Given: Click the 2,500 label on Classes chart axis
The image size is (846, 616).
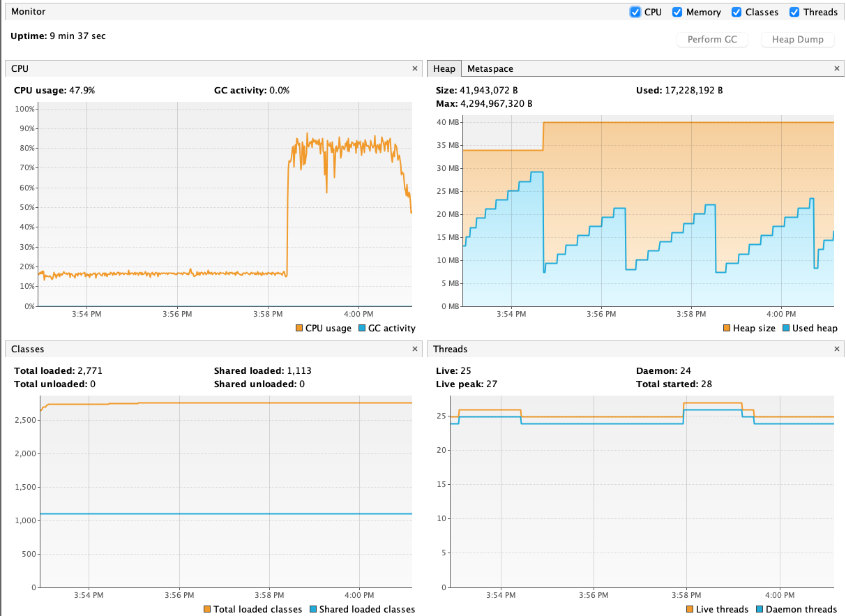Looking at the screenshot, I should pos(25,420).
